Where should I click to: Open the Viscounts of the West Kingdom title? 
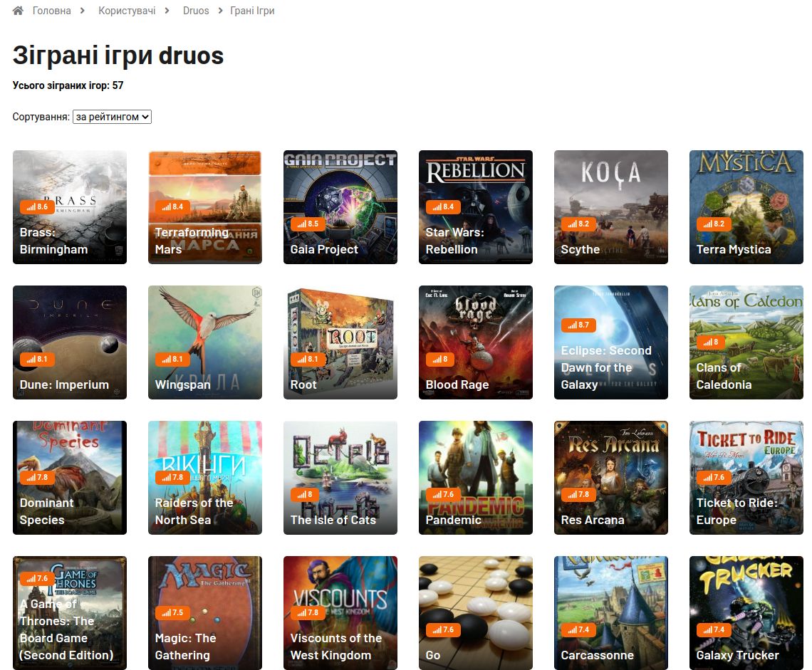336,647
